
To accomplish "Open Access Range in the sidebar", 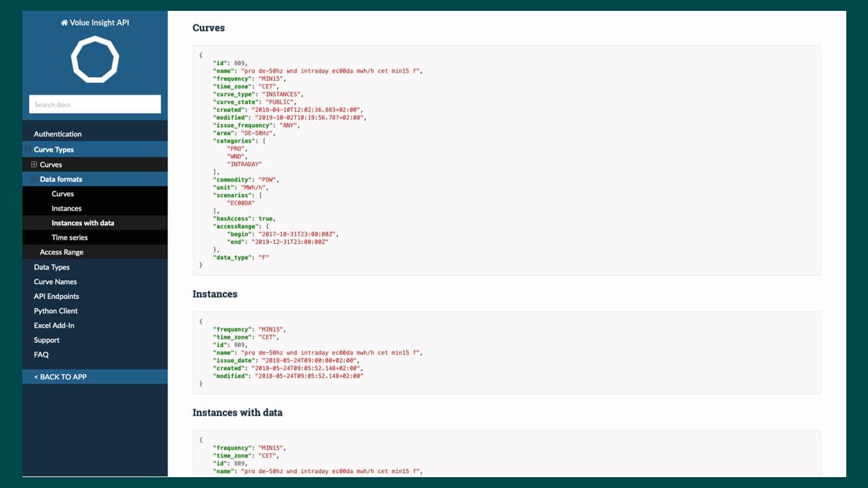I will (62, 252).
